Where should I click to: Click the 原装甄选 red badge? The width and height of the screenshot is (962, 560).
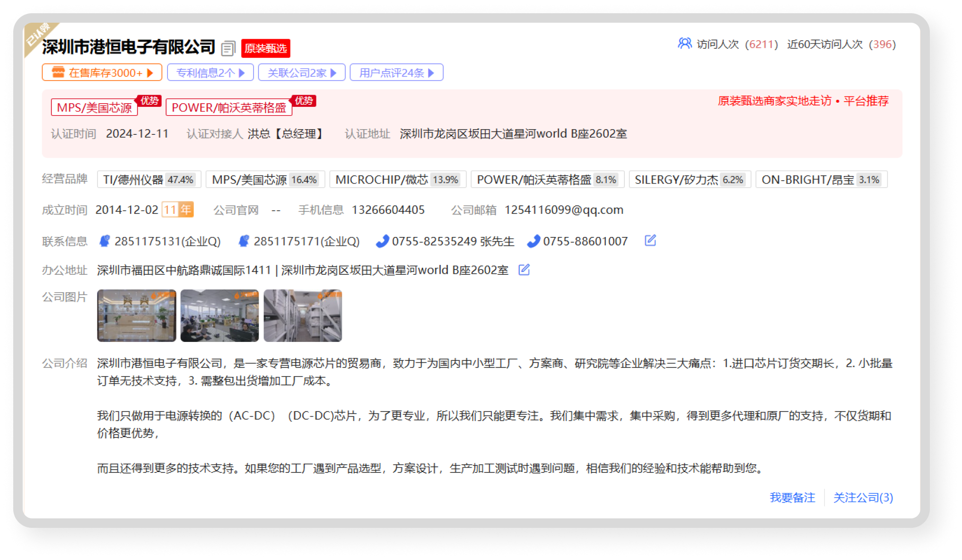tap(265, 48)
